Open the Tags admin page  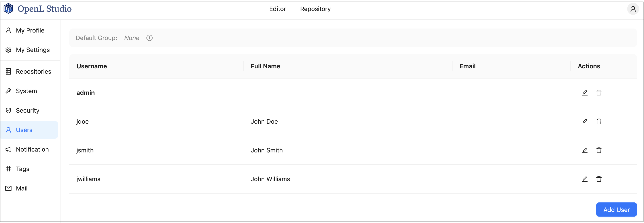pos(23,169)
